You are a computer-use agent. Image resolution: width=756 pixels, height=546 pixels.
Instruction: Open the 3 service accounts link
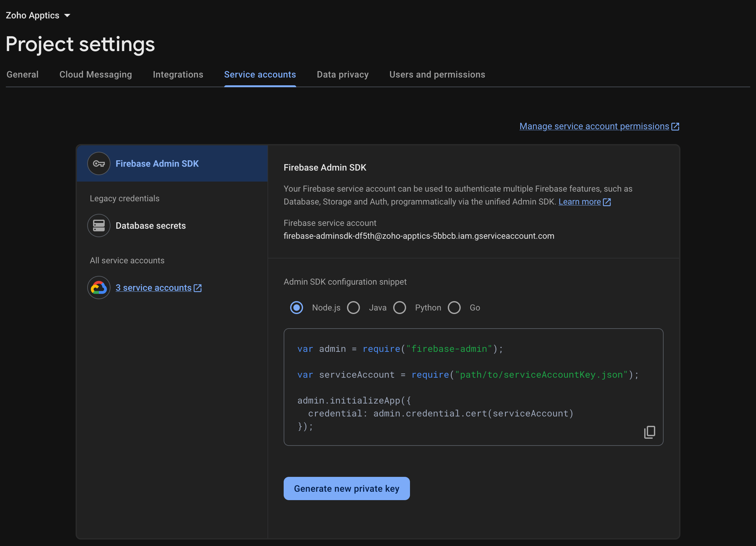(x=153, y=288)
